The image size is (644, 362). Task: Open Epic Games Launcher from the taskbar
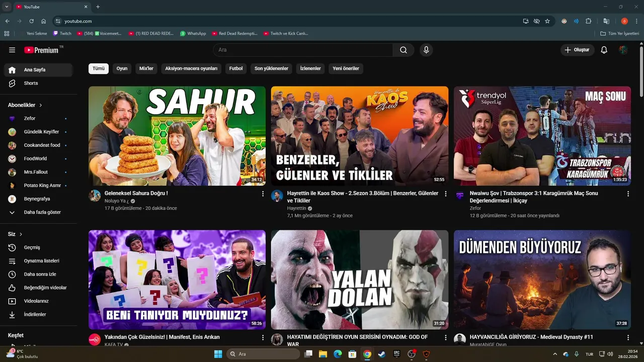396,354
